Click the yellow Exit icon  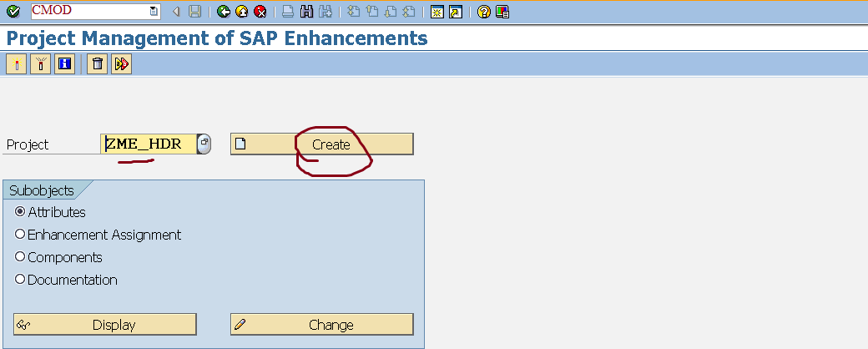coord(242,12)
